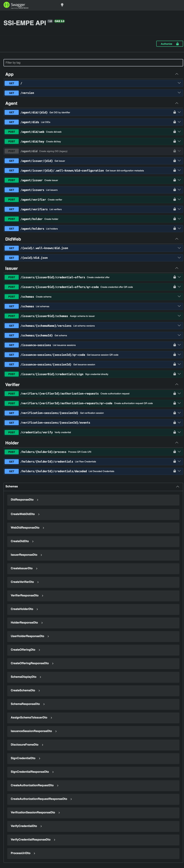Image resolution: width=184 pixels, height=868 pixels.
Task: Click the Authorize button
Action: click(170, 44)
